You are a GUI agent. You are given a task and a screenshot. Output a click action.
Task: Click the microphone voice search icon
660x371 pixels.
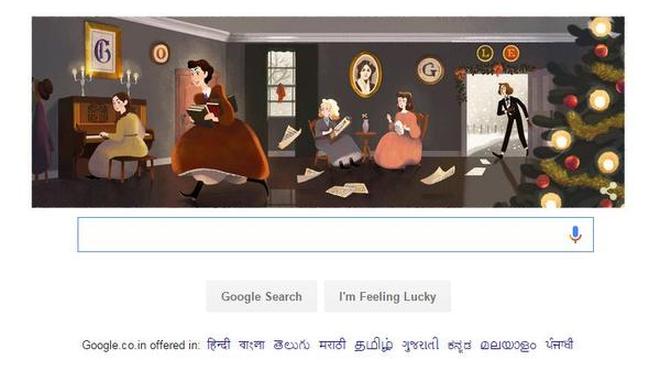point(575,235)
